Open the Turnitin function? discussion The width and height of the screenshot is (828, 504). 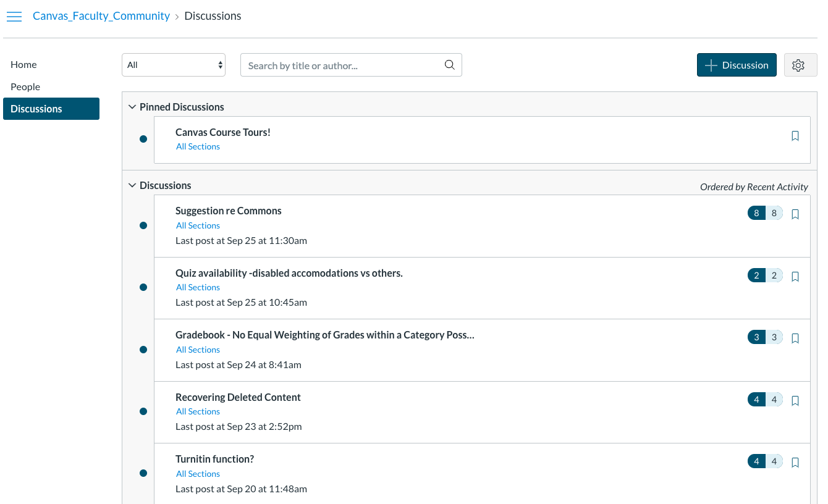(x=215, y=459)
